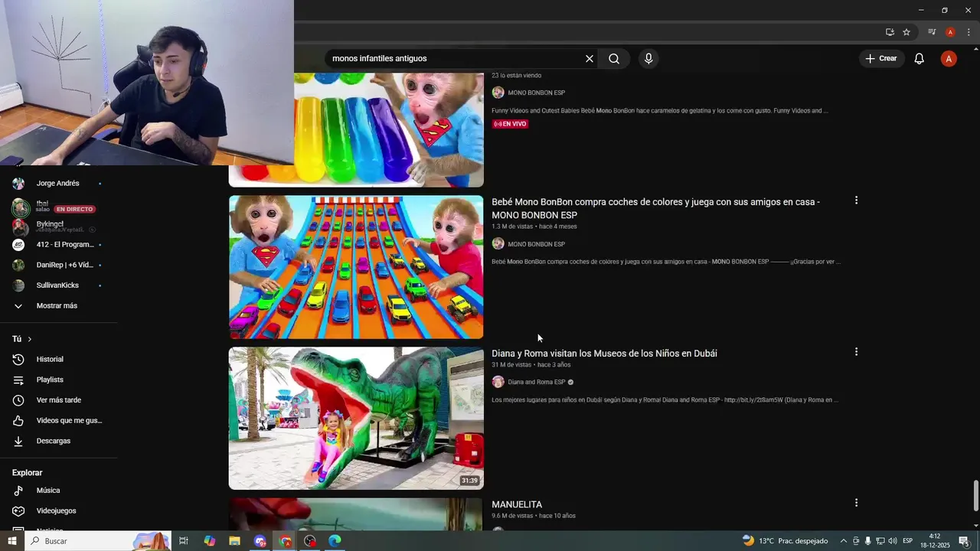Open the weather widget showing 13°C
The height and width of the screenshot is (551, 980).
(x=786, y=541)
